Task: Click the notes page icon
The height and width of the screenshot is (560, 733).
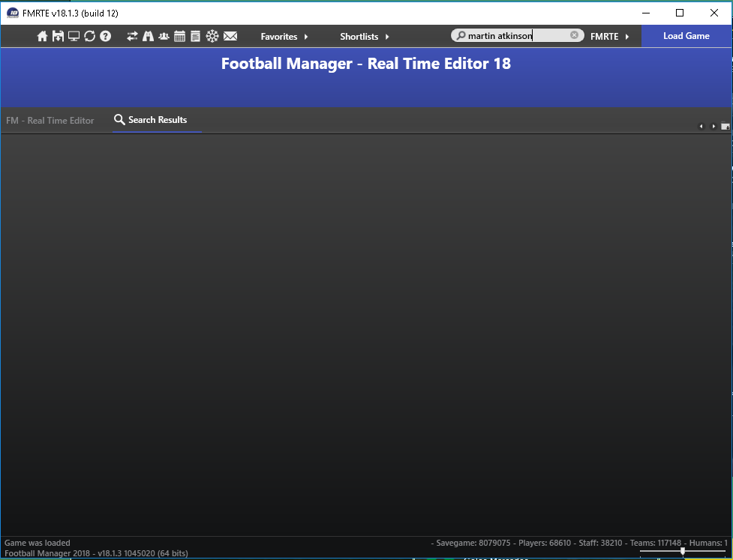Action: click(x=195, y=36)
